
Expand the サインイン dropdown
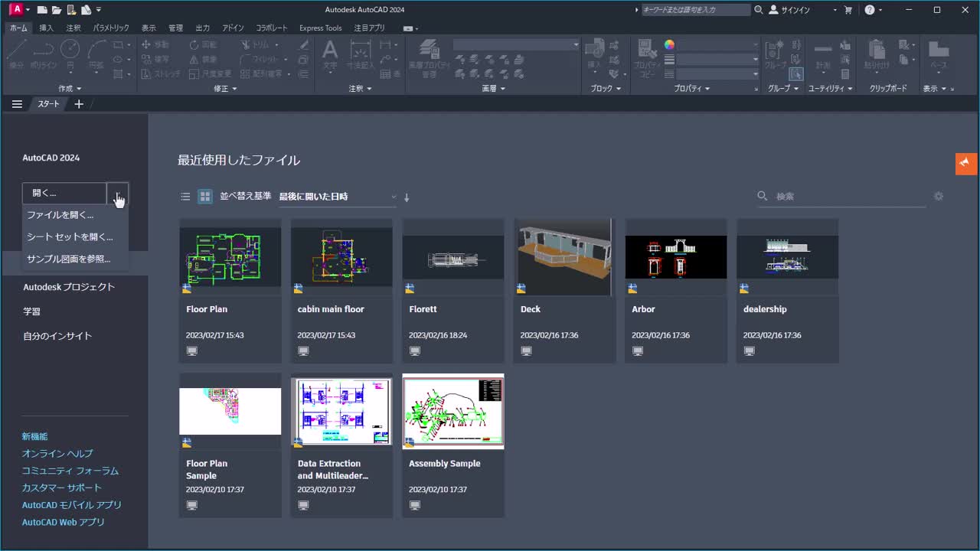[835, 10]
